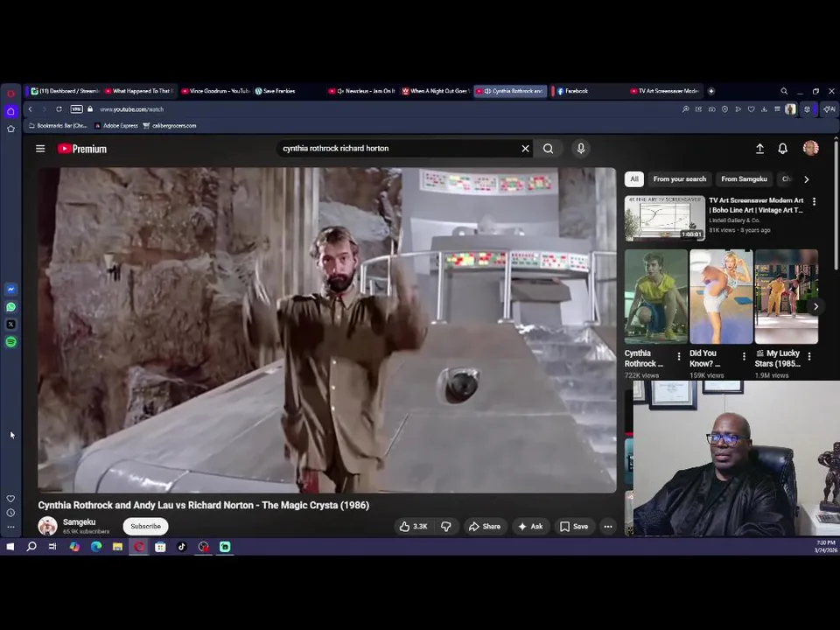This screenshot has width=840, height=630.
Task: Subscribe to the Samgeku channel
Action: click(146, 526)
